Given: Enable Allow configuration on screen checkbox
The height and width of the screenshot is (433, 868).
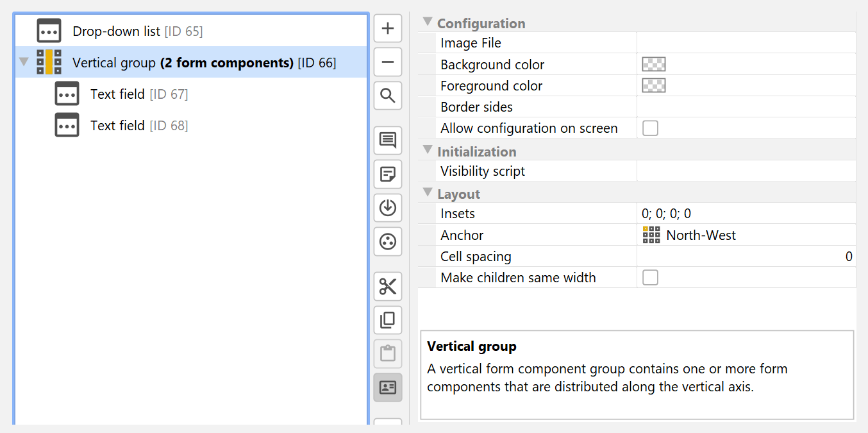Looking at the screenshot, I should 650,128.
